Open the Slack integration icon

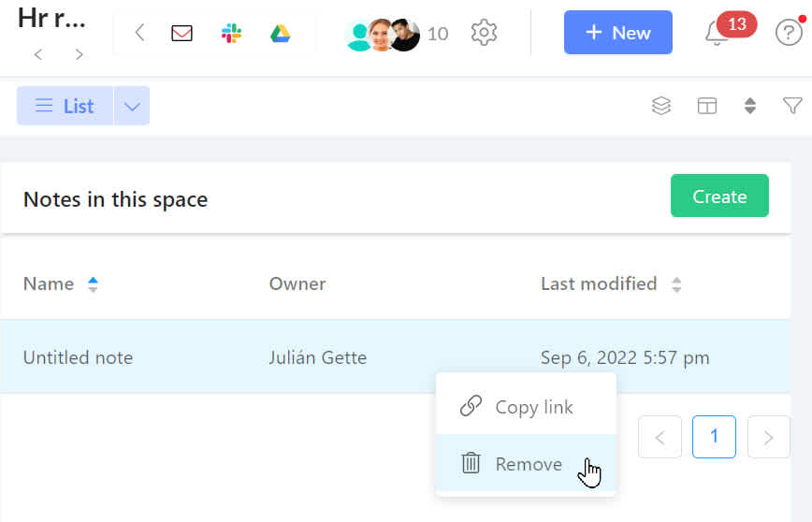coord(231,34)
